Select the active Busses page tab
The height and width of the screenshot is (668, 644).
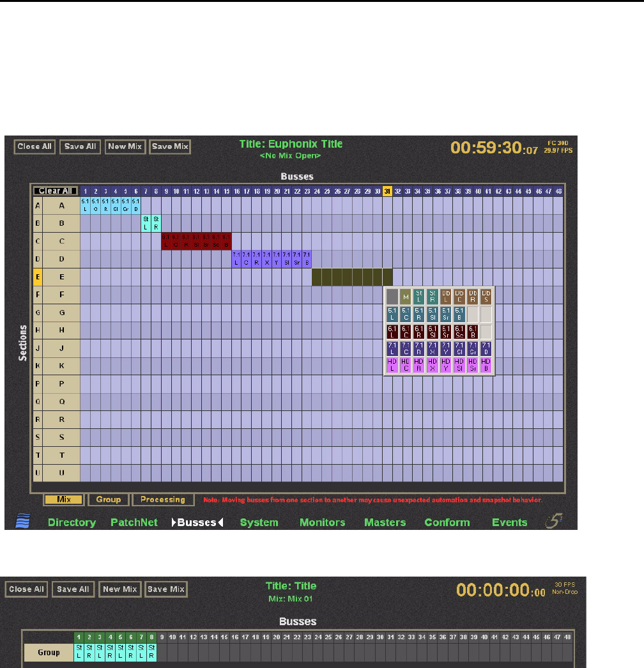(197, 522)
